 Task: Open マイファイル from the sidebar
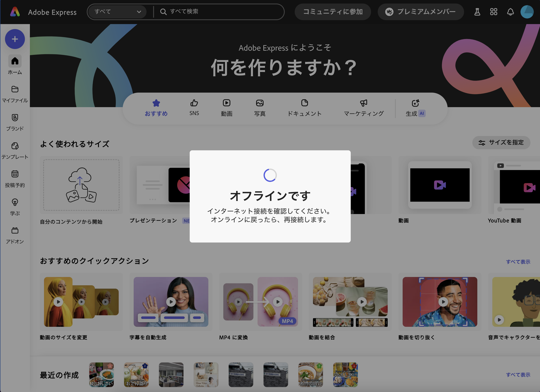point(15,93)
